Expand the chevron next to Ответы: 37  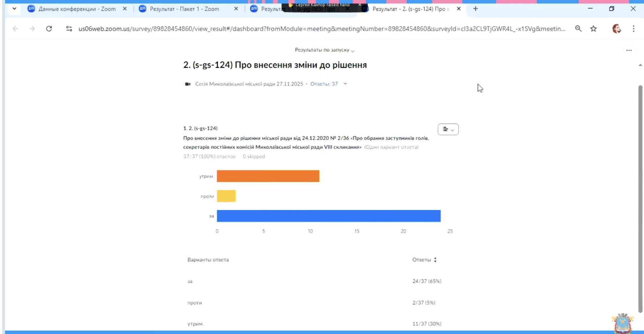tap(345, 84)
